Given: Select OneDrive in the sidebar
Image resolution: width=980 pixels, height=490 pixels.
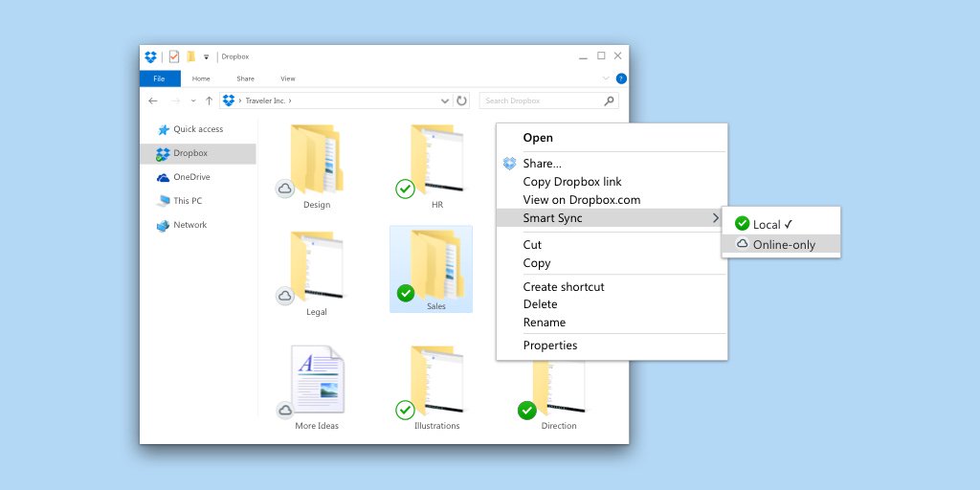Looking at the screenshot, I should [x=197, y=177].
